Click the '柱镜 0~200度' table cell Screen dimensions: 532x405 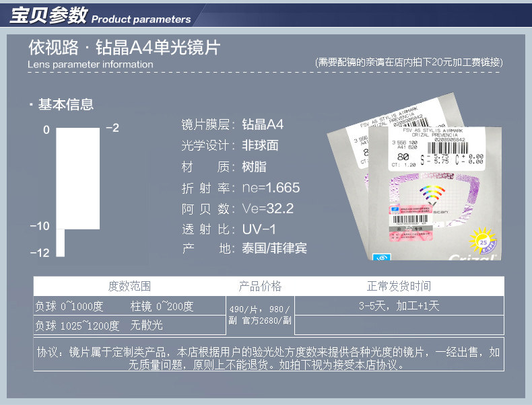tap(162, 306)
